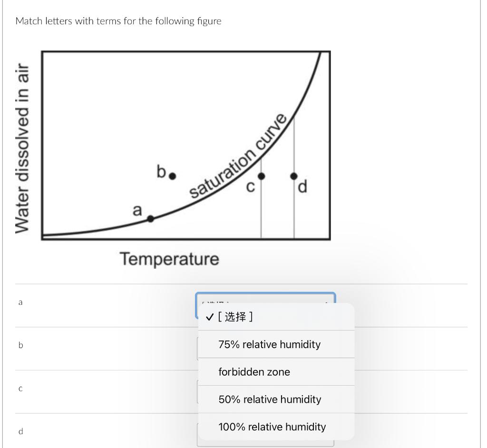Click the row label "b"
Viewport: 487px width, 448px height.
pos(20,345)
